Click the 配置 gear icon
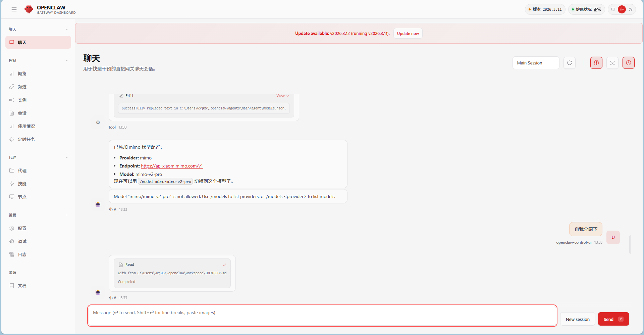644x335 pixels. 12,228
